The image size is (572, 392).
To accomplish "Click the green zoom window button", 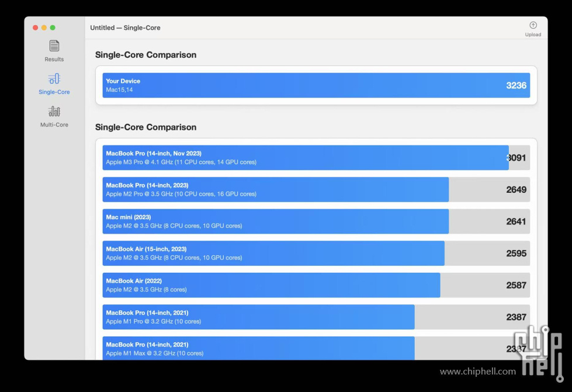I will tap(53, 27).
